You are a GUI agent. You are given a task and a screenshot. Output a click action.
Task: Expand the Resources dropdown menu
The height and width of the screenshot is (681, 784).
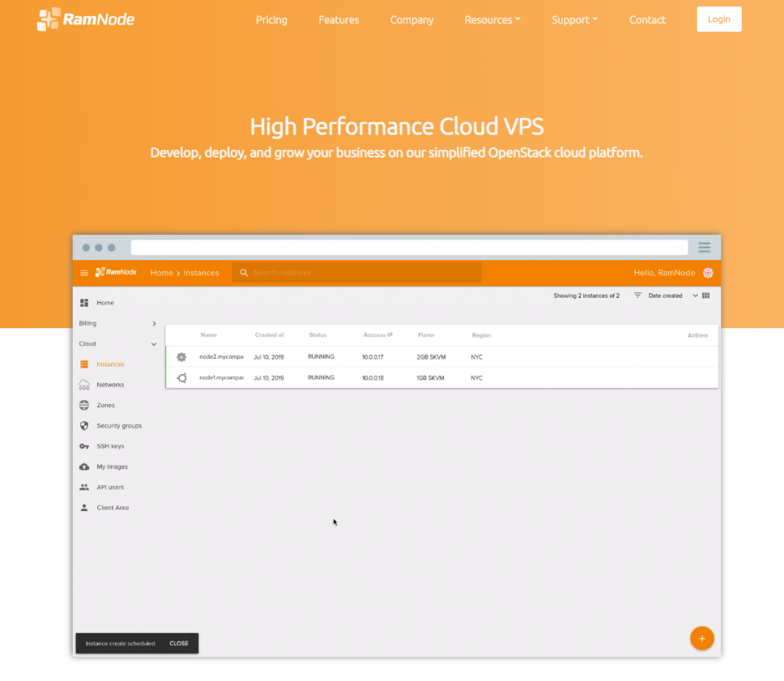tap(492, 20)
